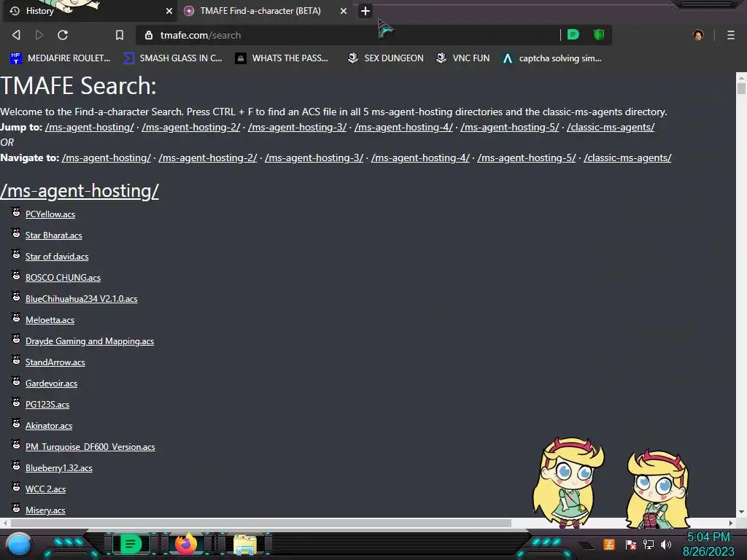Image resolution: width=747 pixels, height=560 pixels.
Task: Open the SMASH GLASS IN C... bookmark
Action: click(x=172, y=58)
